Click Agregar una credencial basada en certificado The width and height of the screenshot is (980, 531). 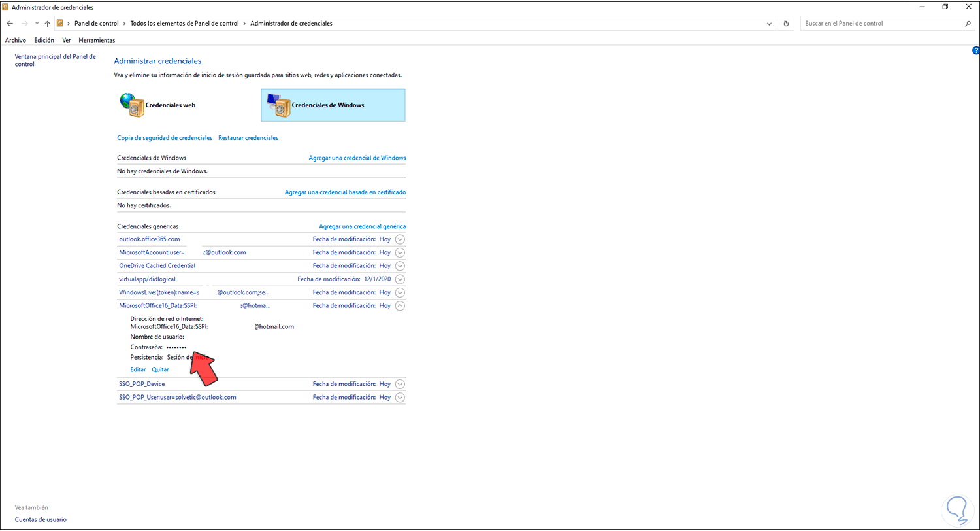coord(346,192)
